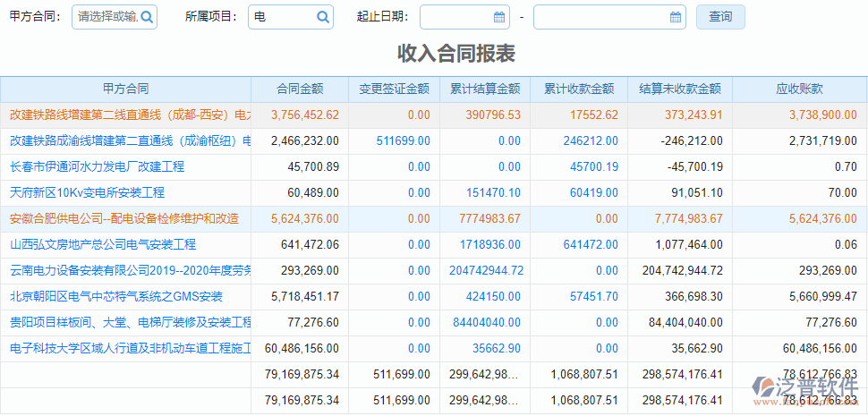Viewport: 868px width, 416px height.
Task: Select contract amount cell 60,489.00
Action: point(313,192)
